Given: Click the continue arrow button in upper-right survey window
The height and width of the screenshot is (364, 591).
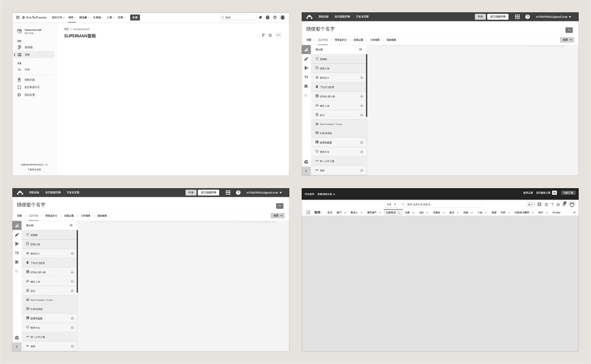Looking at the screenshot, I should click(x=567, y=39).
